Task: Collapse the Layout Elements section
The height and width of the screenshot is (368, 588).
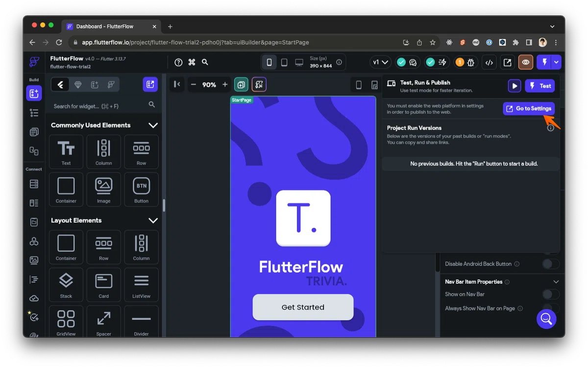Action: pyautogui.click(x=153, y=221)
